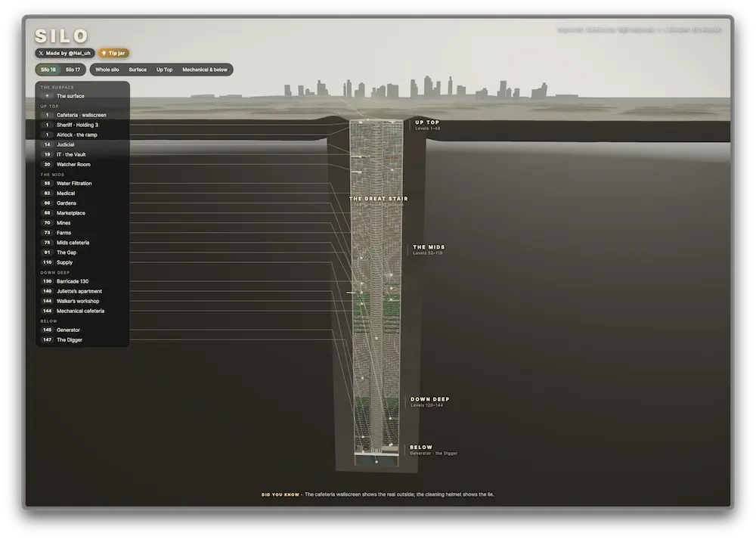The width and height of the screenshot is (756, 539).
Task: Go to Juliette's apartment
Action: pos(82,291)
